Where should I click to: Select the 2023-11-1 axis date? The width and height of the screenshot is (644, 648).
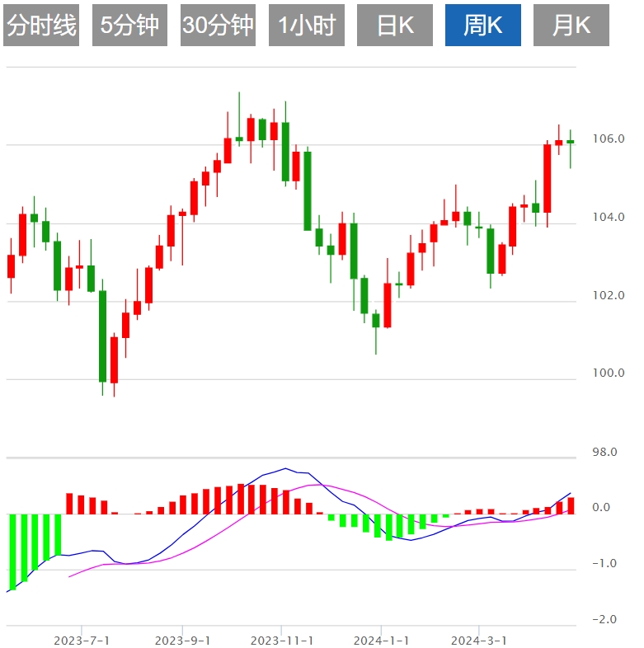[x=282, y=640]
